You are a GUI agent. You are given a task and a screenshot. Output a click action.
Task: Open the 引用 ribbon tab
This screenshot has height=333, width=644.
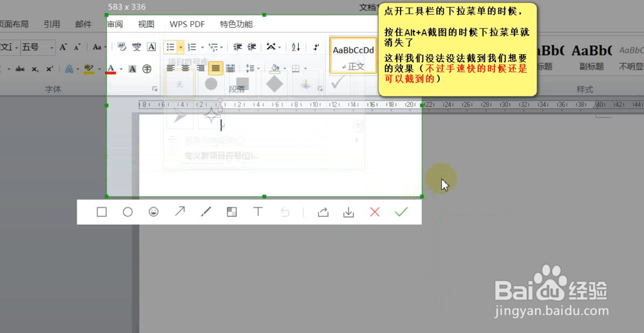(x=52, y=24)
